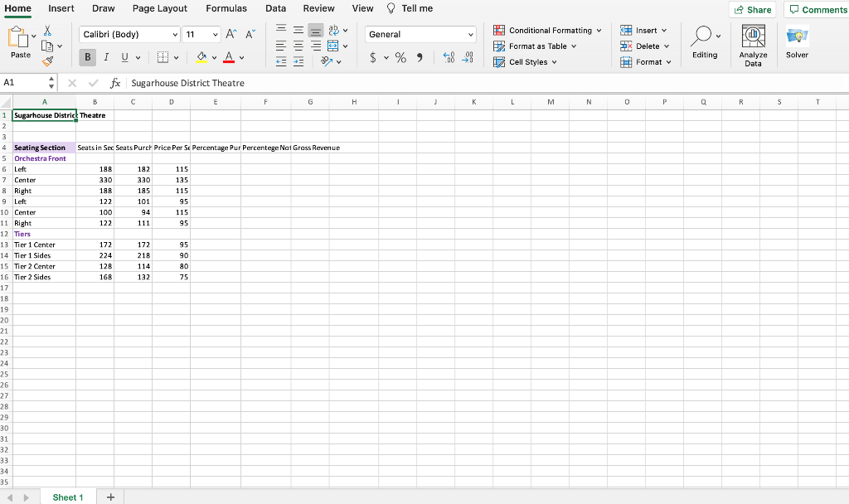
Task: Decrease indent of cell contents
Action: click(281, 61)
